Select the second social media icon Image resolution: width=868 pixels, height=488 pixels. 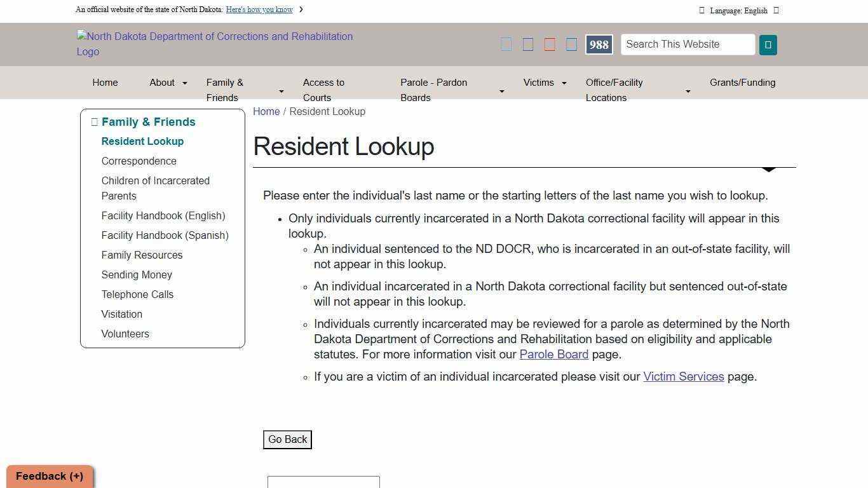[528, 44]
